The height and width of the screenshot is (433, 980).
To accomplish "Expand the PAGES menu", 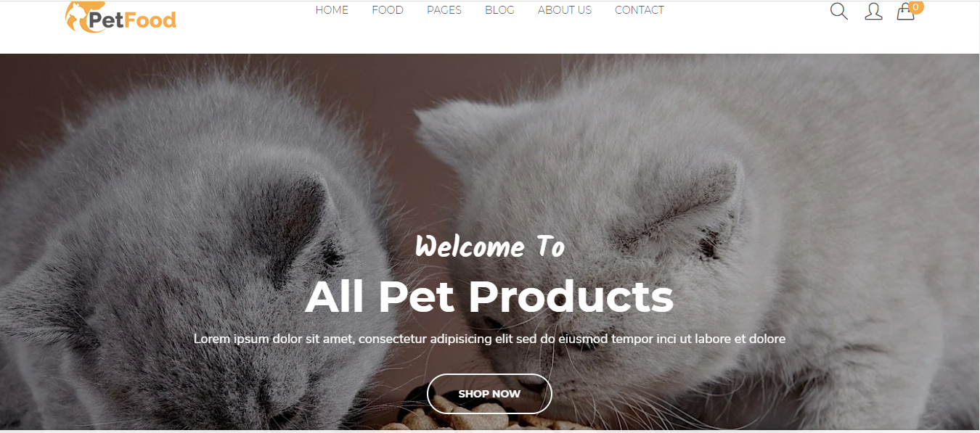I will [444, 10].
